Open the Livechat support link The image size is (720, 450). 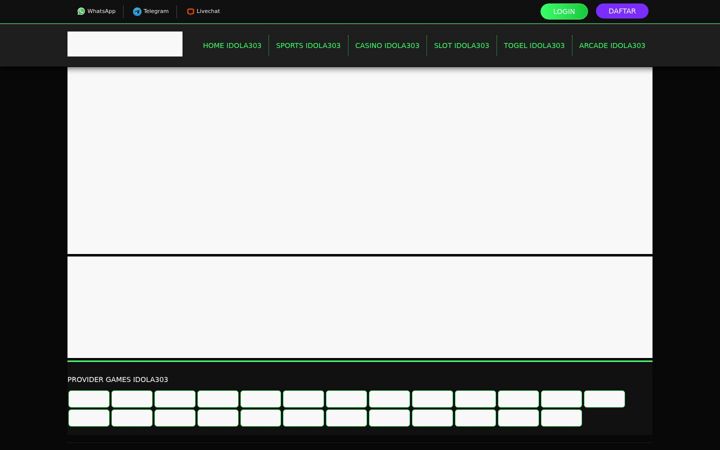[x=203, y=11]
